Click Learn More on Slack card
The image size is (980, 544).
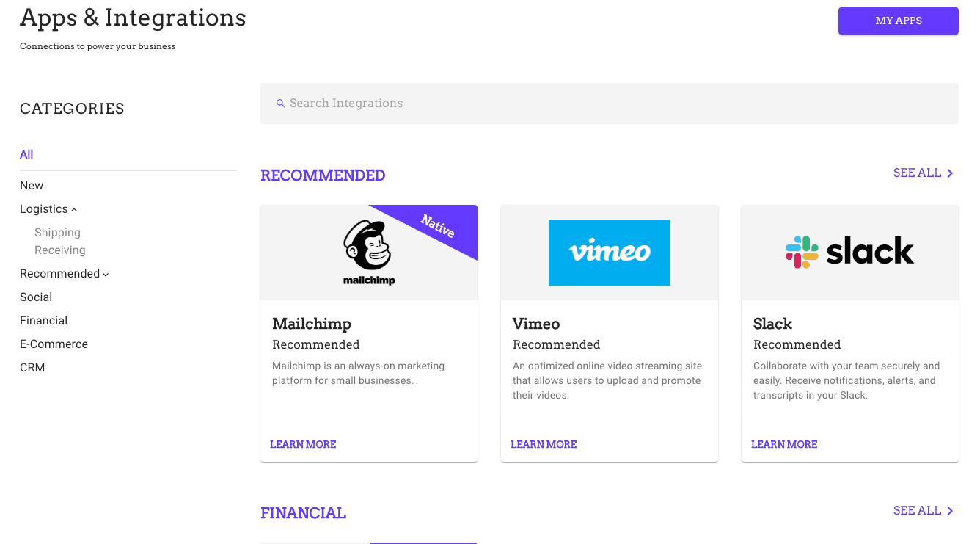pos(784,444)
